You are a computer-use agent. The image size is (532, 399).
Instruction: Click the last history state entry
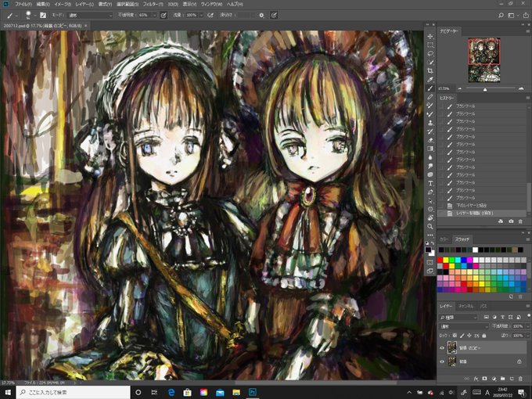482,213
